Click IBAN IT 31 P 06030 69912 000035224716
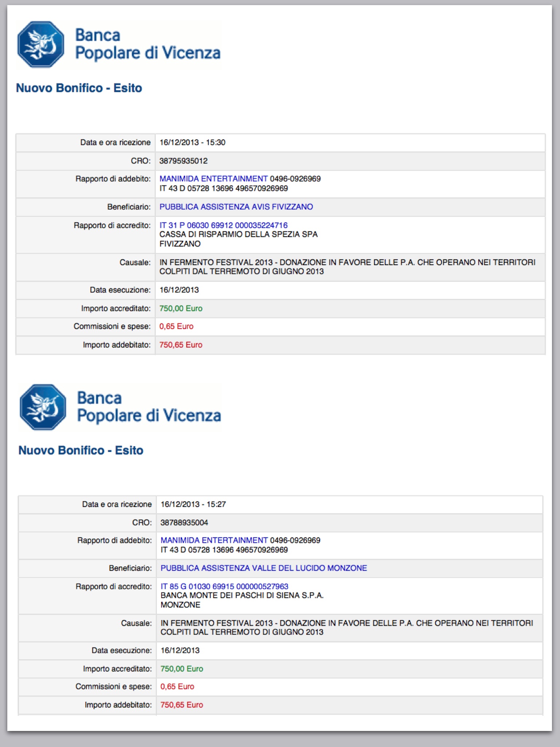The height and width of the screenshot is (747, 560). (x=223, y=225)
